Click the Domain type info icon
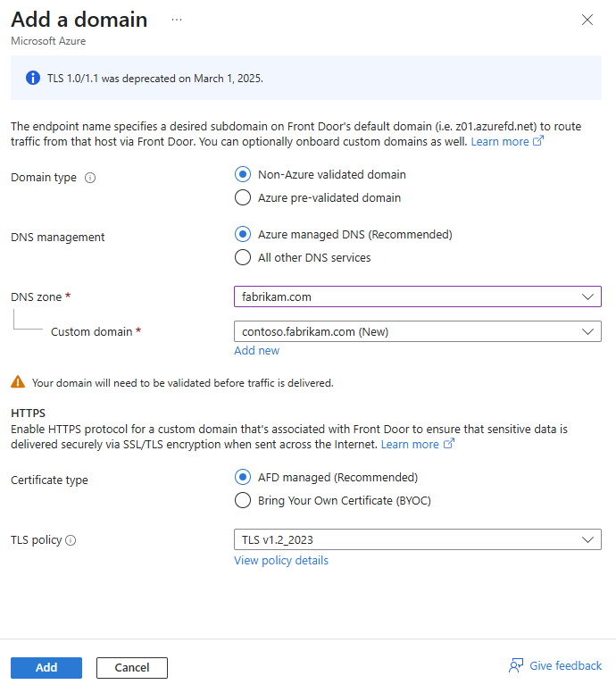Image resolution: width=616 pixels, height=693 pixels. coord(90,178)
